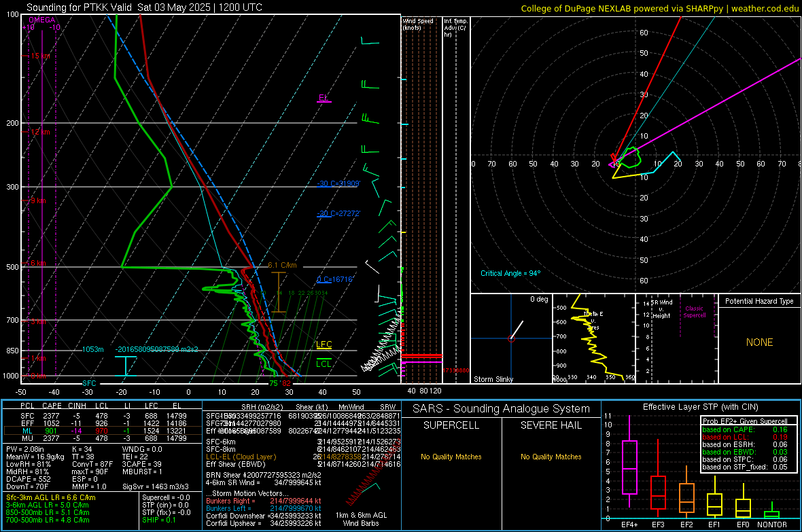Click the SUPERCELL column header

point(451,425)
